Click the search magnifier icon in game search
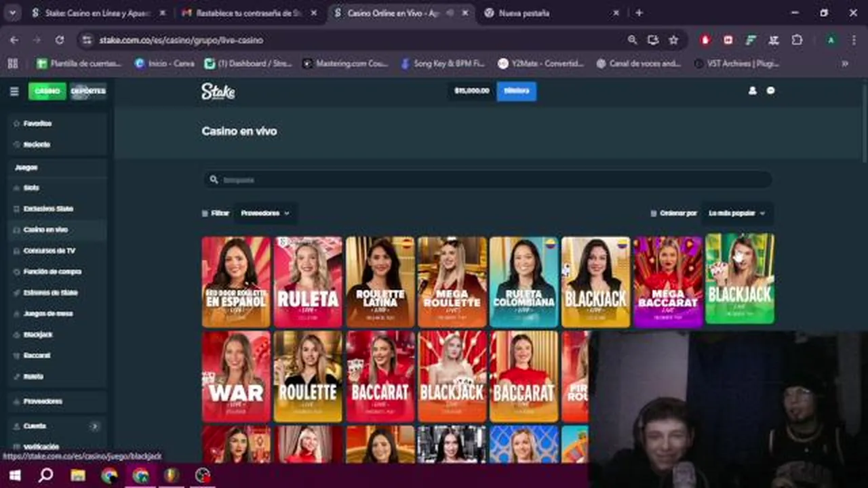868x488 pixels. coord(214,180)
